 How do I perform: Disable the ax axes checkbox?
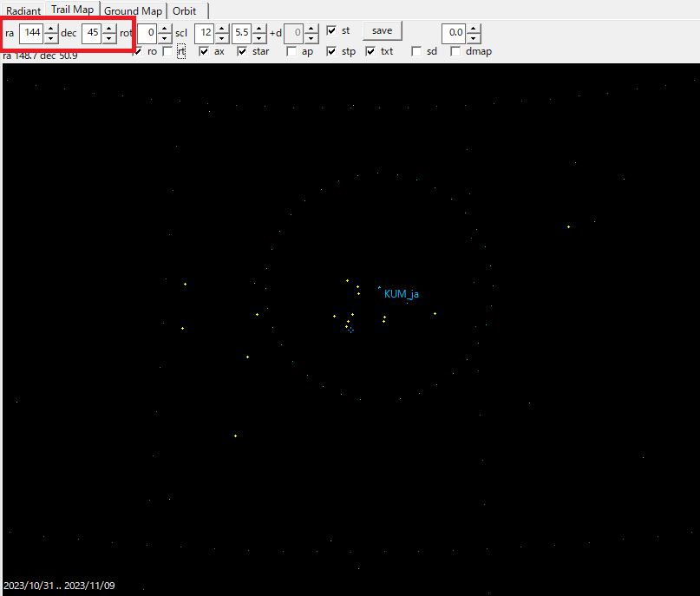pos(204,51)
